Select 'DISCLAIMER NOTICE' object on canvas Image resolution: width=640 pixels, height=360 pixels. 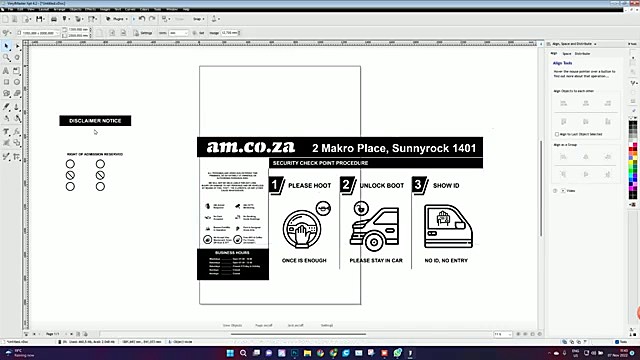(95, 120)
